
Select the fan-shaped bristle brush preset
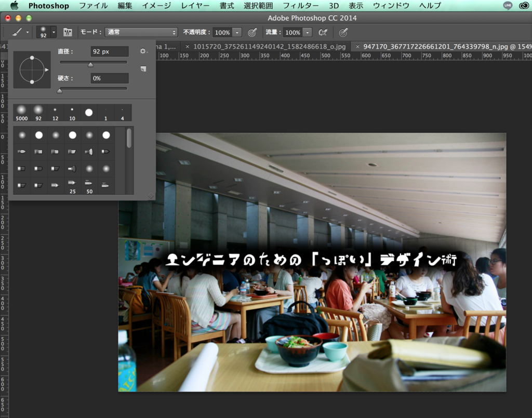point(89,152)
